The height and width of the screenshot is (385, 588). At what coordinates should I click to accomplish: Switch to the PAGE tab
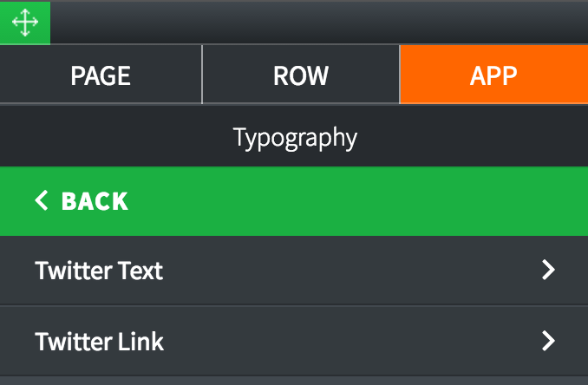tap(101, 75)
